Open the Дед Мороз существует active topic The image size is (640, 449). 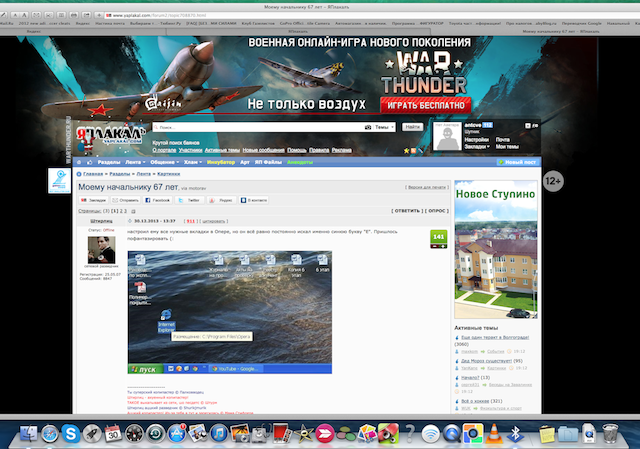click(x=486, y=361)
